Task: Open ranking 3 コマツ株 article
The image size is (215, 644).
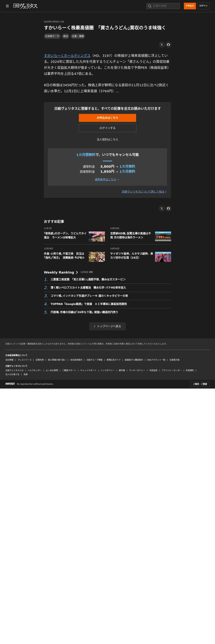Action: 89,296
